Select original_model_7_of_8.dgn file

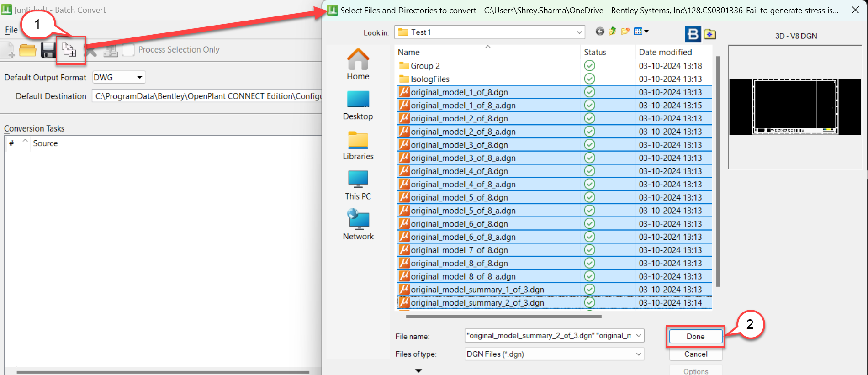554,250
